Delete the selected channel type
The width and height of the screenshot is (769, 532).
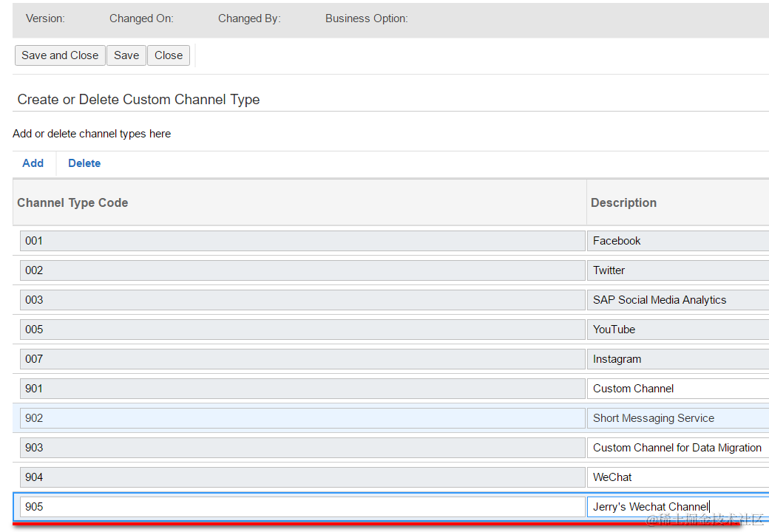click(84, 163)
